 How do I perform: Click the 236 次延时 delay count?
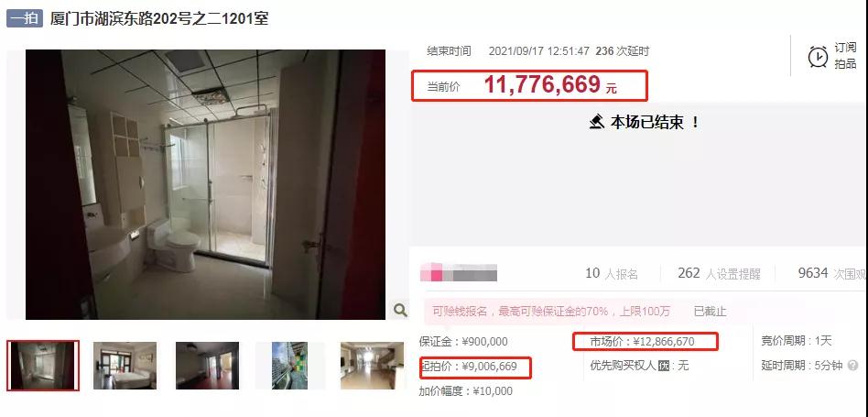[x=623, y=51]
